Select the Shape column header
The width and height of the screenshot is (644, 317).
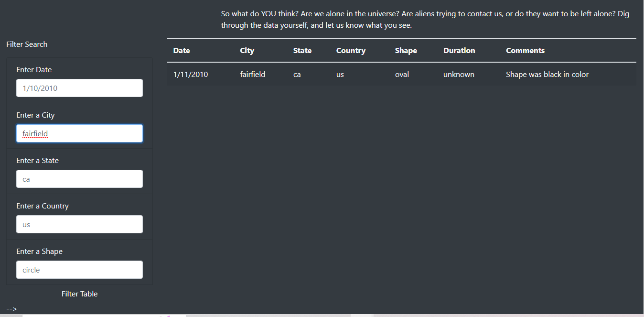click(406, 51)
